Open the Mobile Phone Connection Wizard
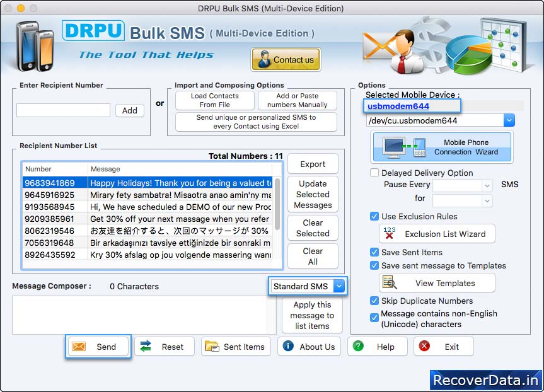The height and width of the screenshot is (392, 544). [442, 147]
